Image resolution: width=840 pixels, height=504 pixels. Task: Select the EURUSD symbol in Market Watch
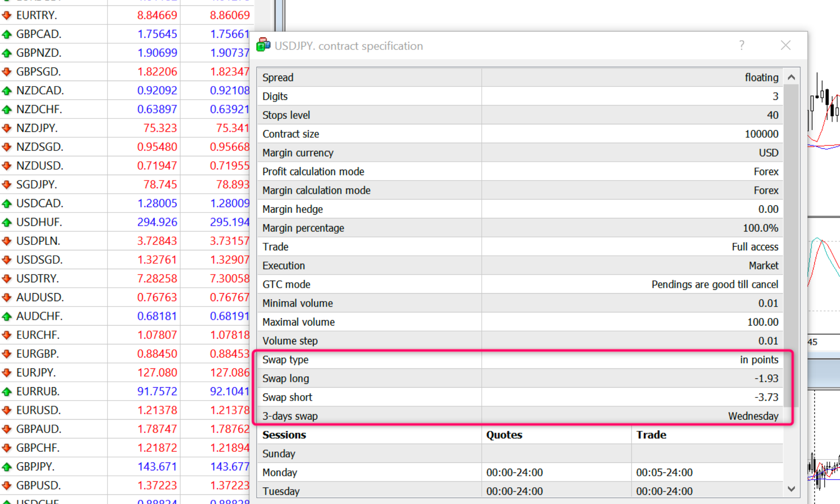(x=39, y=410)
